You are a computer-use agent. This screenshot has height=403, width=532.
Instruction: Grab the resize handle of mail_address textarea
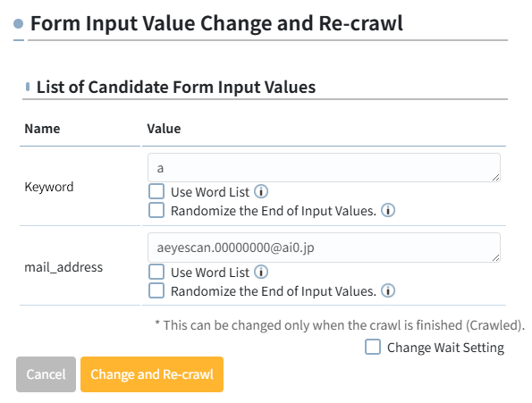tap(495, 257)
